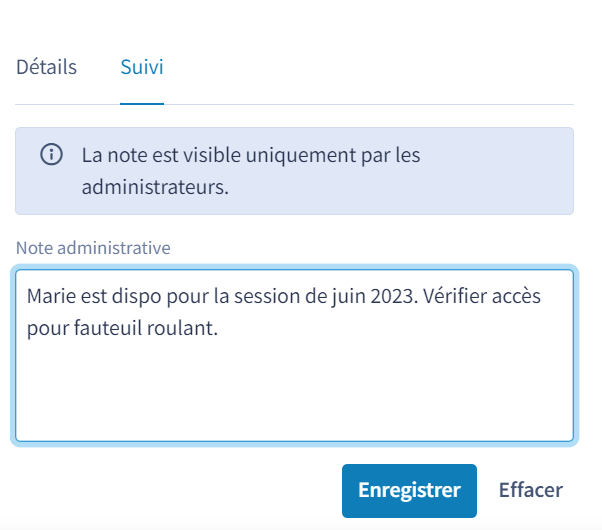Place cursor after 'fauteuil roulant.' text
Viewport: 602px width, 530px height.
pos(219,328)
